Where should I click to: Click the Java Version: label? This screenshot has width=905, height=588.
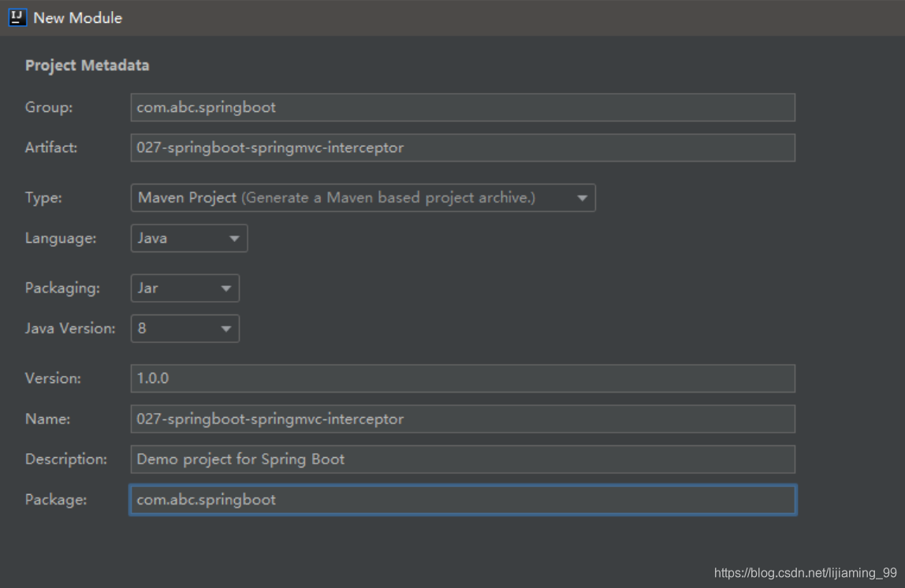(70, 329)
